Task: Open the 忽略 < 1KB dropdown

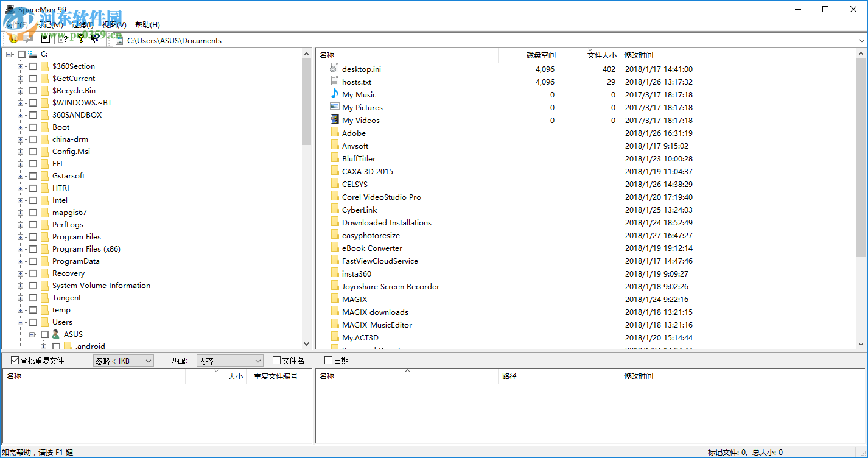Action: (x=123, y=361)
